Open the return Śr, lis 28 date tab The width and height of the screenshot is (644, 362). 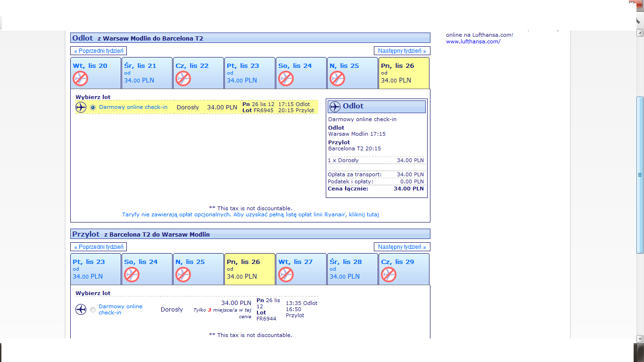pyautogui.click(x=353, y=269)
